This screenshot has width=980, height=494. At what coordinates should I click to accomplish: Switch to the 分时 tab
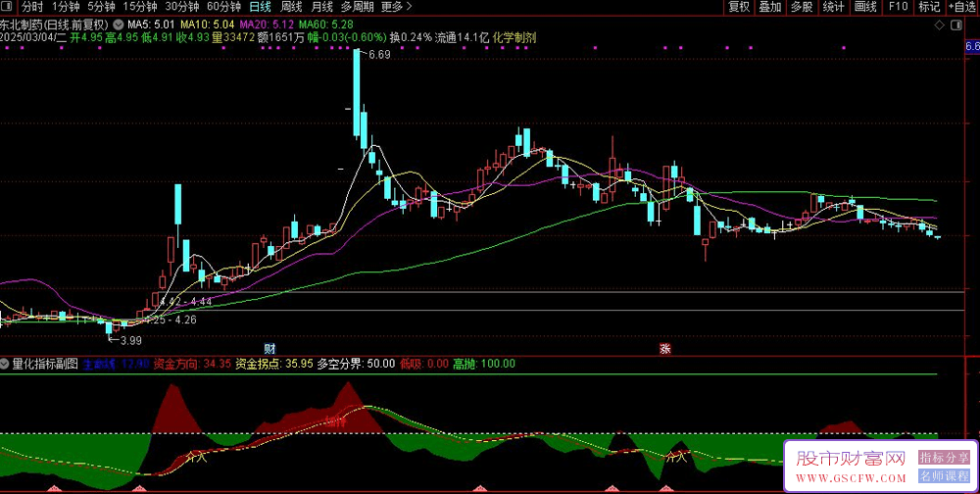click(32, 7)
